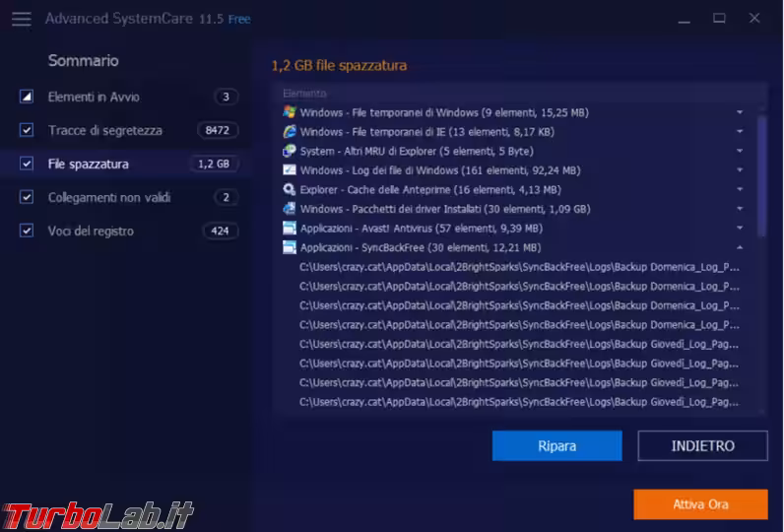This screenshot has width=784, height=532.
Task: Click the Elemento column header
Action: pyautogui.click(x=304, y=94)
